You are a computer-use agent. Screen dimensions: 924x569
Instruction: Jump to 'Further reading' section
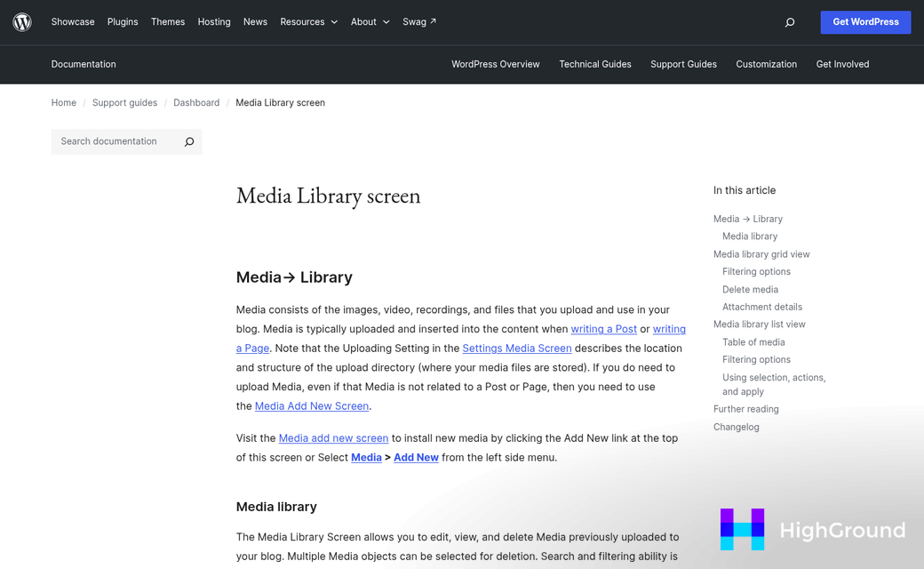tap(746, 409)
